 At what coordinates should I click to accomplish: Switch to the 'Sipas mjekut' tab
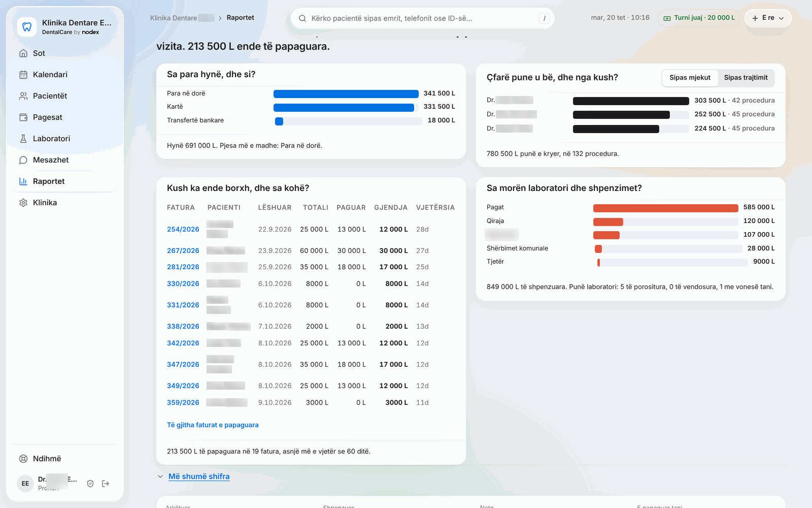point(690,78)
